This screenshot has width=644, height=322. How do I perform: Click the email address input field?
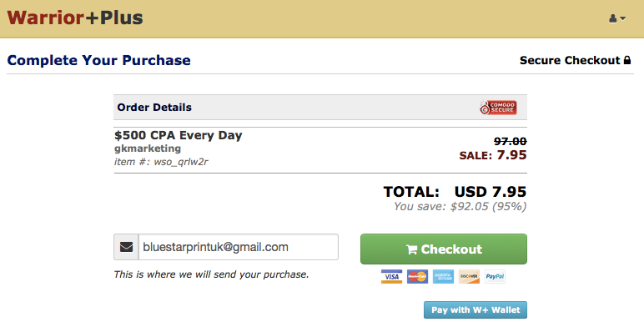point(239,247)
